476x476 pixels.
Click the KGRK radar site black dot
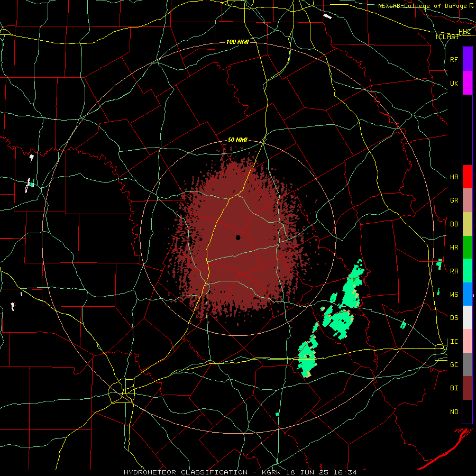point(239,237)
